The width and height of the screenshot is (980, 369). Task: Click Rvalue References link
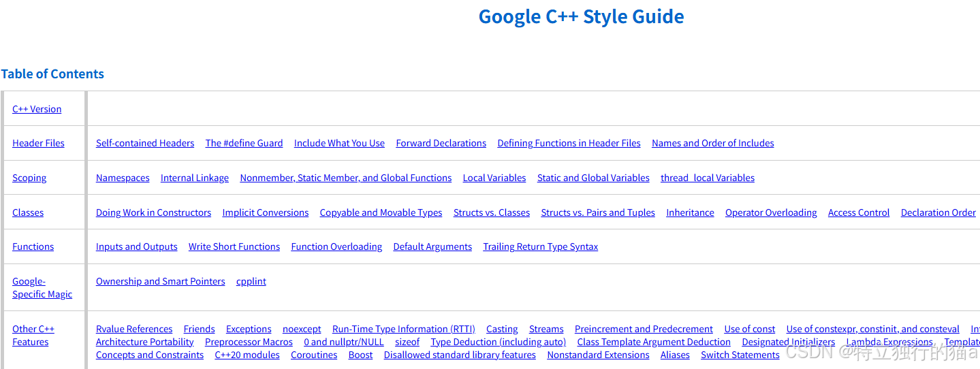pyautogui.click(x=134, y=329)
